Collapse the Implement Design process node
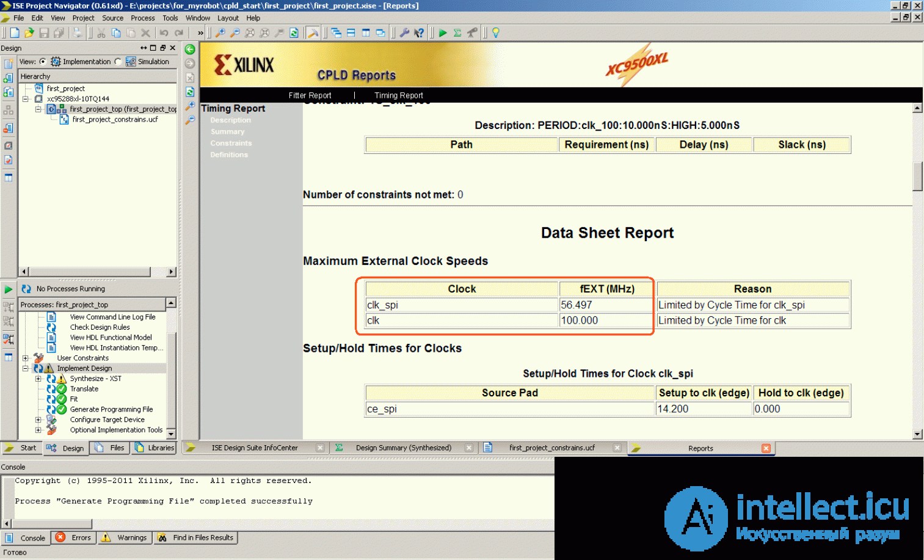The width and height of the screenshot is (924, 560). coord(25,369)
